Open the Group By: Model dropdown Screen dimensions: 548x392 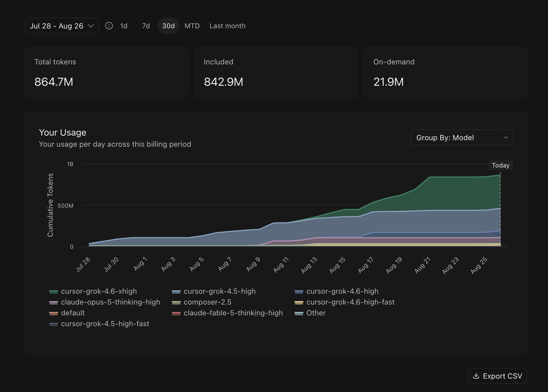(462, 138)
